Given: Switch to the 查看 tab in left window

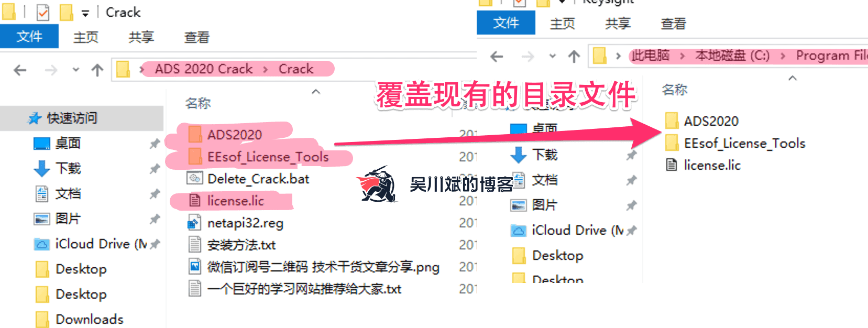Looking at the screenshot, I should [x=196, y=37].
